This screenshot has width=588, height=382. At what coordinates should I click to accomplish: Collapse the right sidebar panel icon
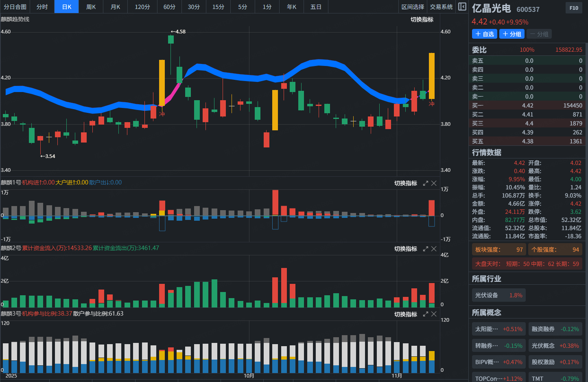462,7
